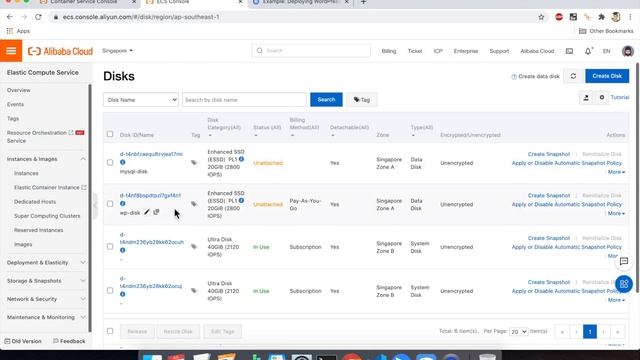
Task: Open column settings gear icon
Action: [602, 98]
